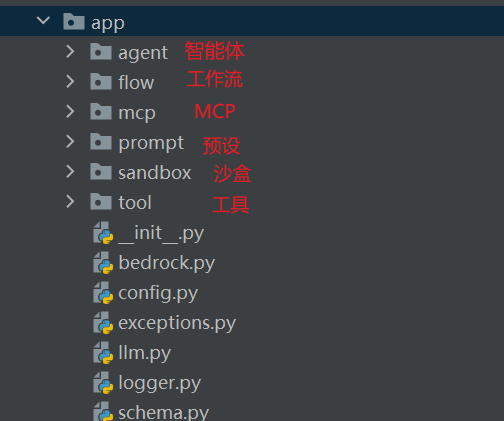The width and height of the screenshot is (504, 421).
Task: Click the Python icon of bedrock.py
Action: pos(103,263)
